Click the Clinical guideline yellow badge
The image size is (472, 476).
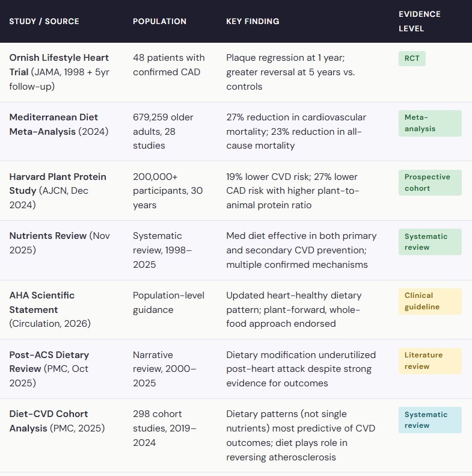(x=430, y=301)
